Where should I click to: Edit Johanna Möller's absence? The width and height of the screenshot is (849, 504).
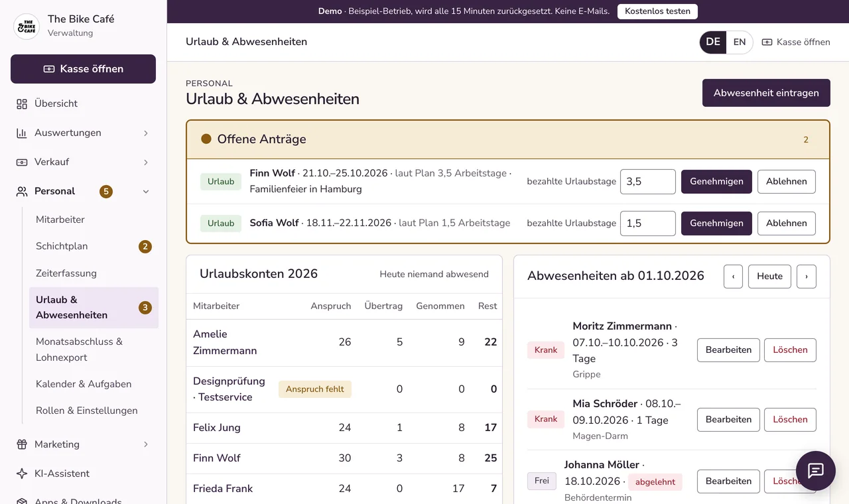[x=728, y=481]
